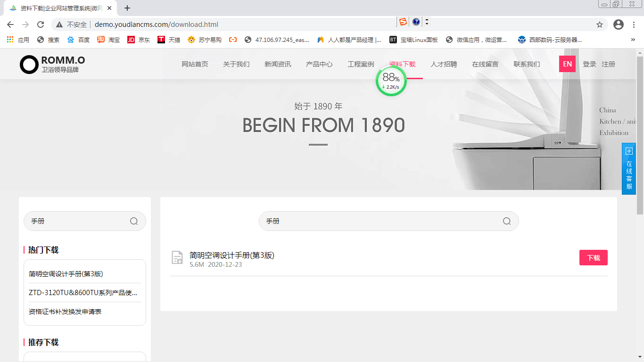Open the 苏宁易购 bookmark
Screen dimensions: 644x362
205,40
